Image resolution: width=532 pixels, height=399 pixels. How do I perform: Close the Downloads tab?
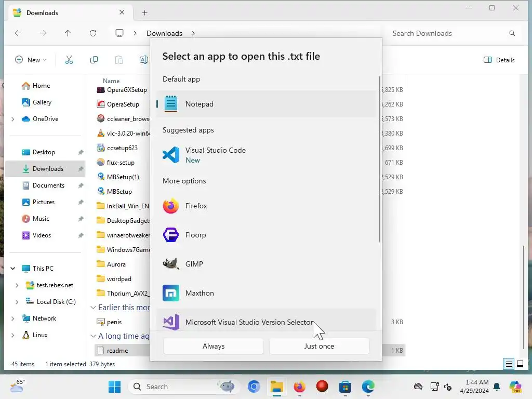[122, 12]
